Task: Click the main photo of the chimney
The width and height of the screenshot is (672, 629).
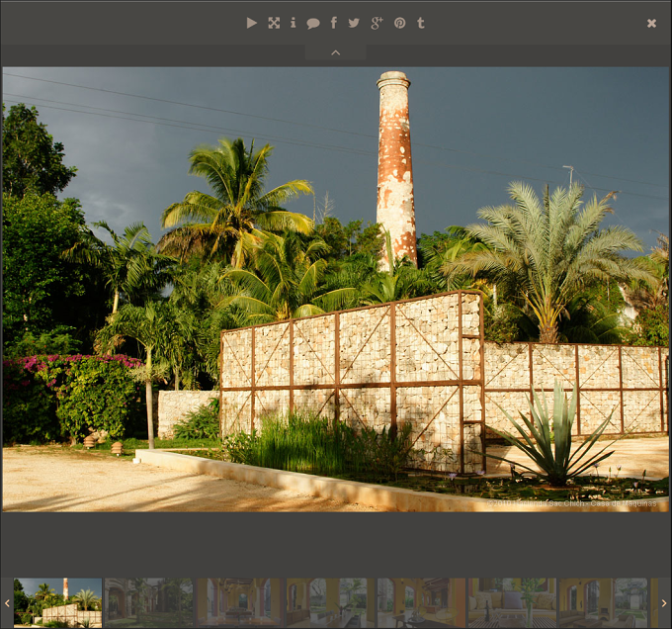Action: 336,290
